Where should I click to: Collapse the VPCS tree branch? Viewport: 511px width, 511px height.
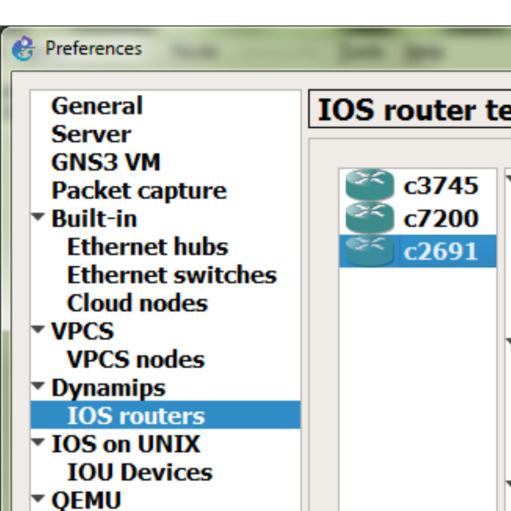click(x=38, y=330)
